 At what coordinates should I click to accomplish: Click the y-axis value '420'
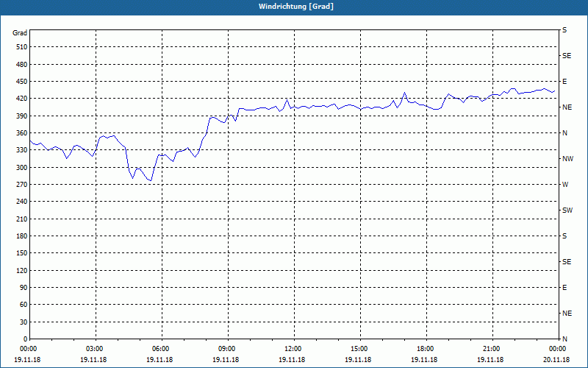tap(22, 99)
